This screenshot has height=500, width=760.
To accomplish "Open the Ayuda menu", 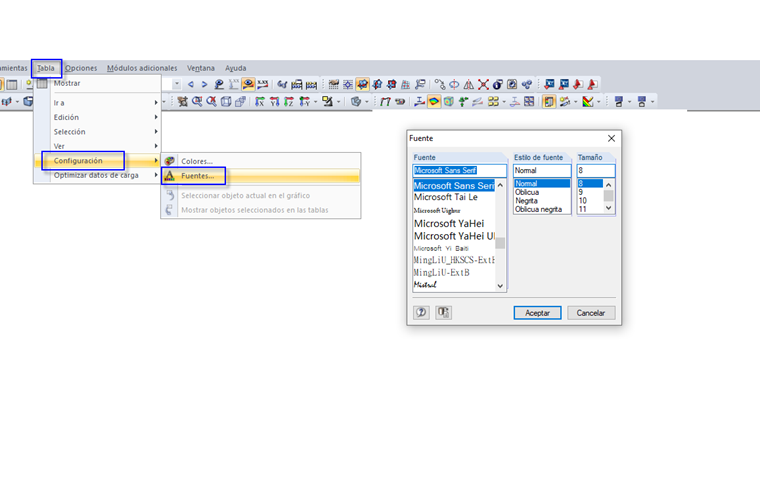I will [x=236, y=68].
